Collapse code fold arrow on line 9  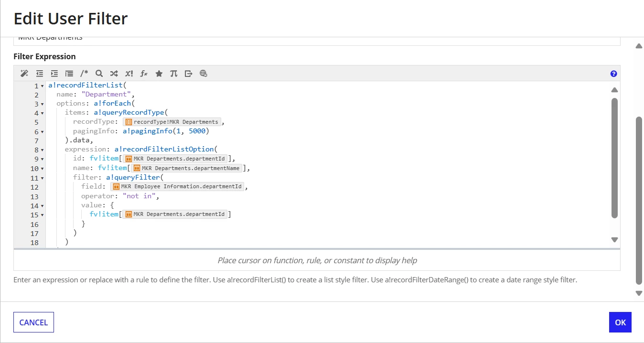point(43,160)
